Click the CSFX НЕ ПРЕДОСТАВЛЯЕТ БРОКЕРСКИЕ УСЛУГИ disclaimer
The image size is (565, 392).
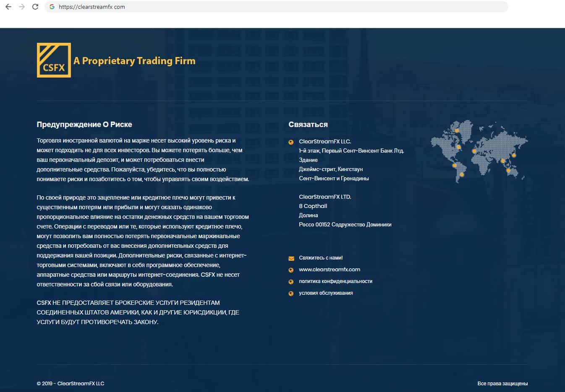[x=138, y=312]
